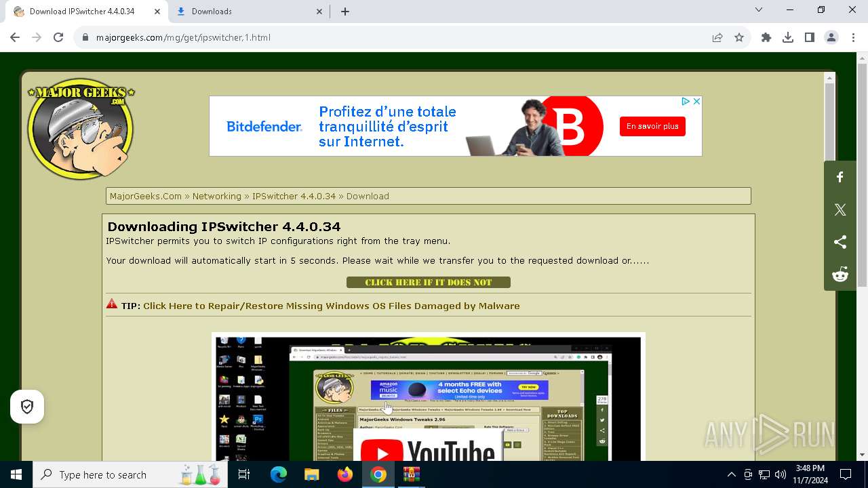The height and width of the screenshot is (488, 868).
Task: Close the Download IPSwitcher tab
Action: tap(157, 12)
